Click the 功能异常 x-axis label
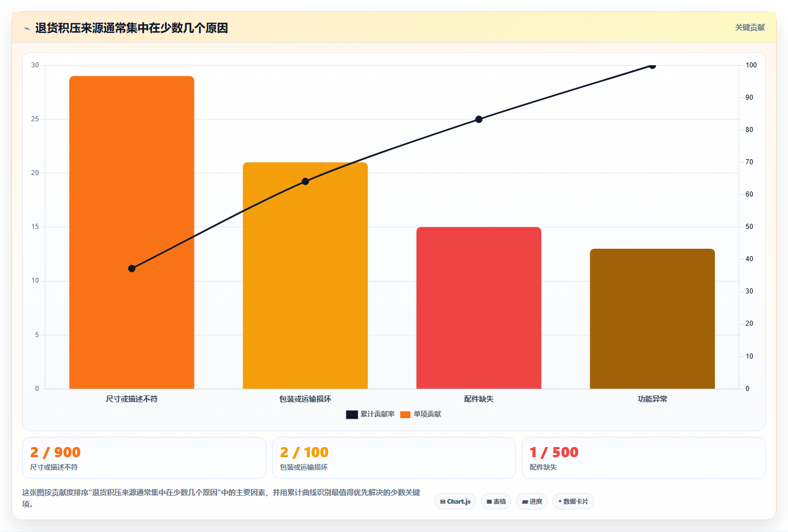 [x=652, y=399]
